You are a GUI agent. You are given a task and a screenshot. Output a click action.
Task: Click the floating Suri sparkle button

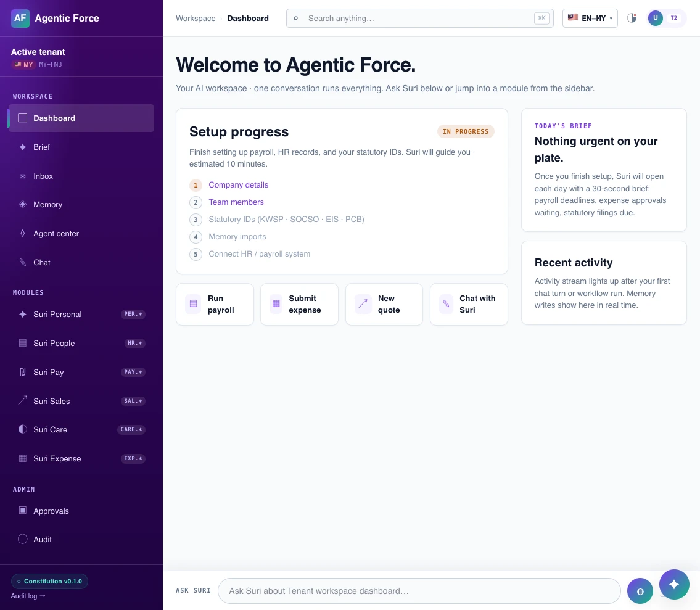(674, 584)
